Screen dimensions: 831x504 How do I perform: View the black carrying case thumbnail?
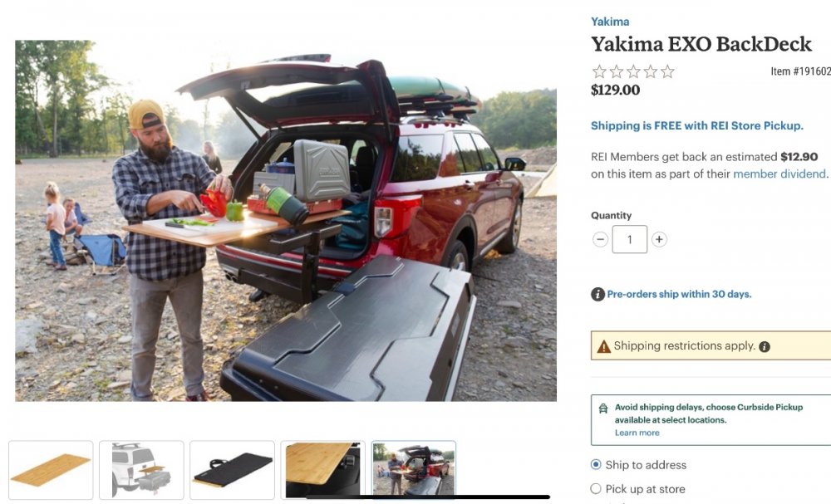pyautogui.click(x=232, y=470)
